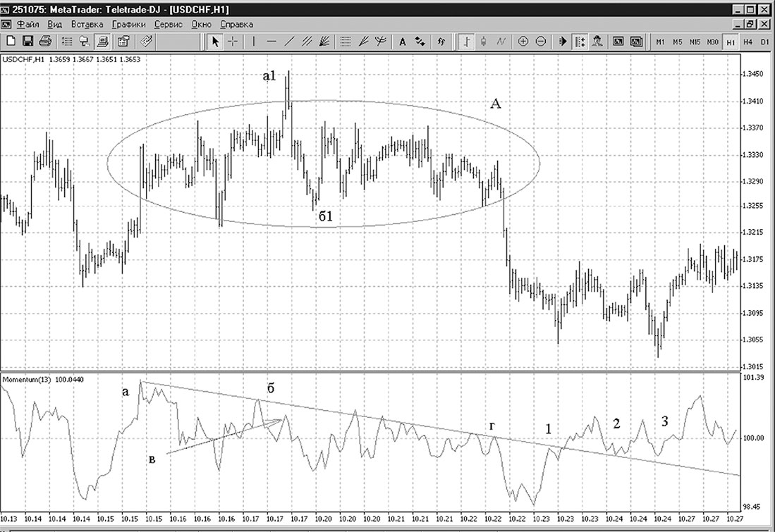Open the Сервис menu
Screen dimensions: 775x532
(x=168, y=24)
